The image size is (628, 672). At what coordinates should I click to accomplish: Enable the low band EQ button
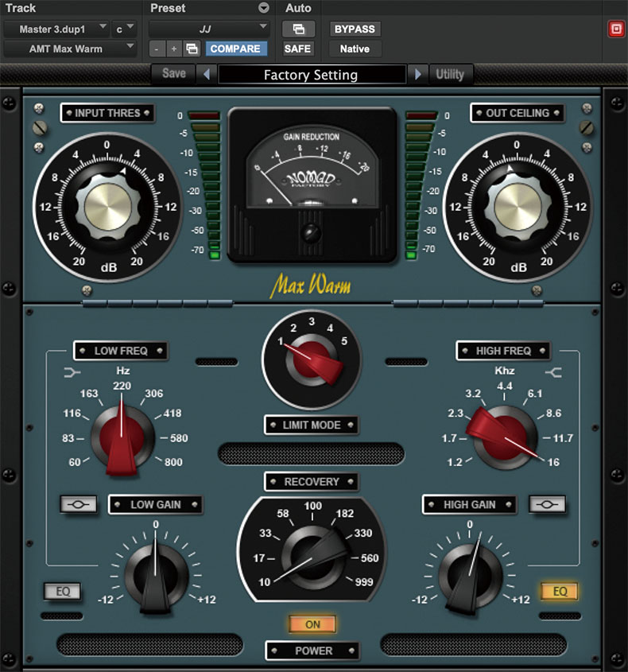pyautogui.click(x=63, y=592)
